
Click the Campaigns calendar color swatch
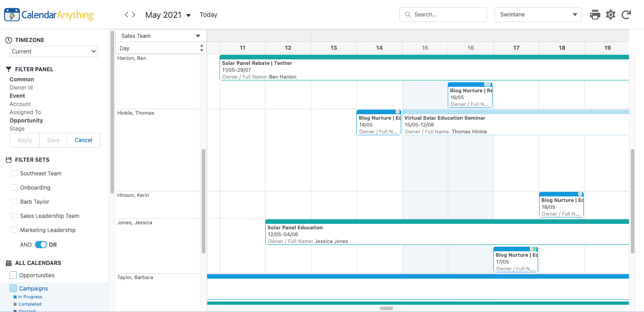pyautogui.click(x=13, y=288)
